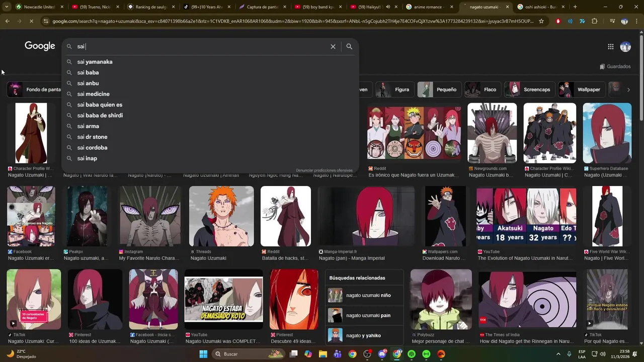Open the volume control in system tray
The height and width of the screenshot is (362, 644).
[603, 354]
